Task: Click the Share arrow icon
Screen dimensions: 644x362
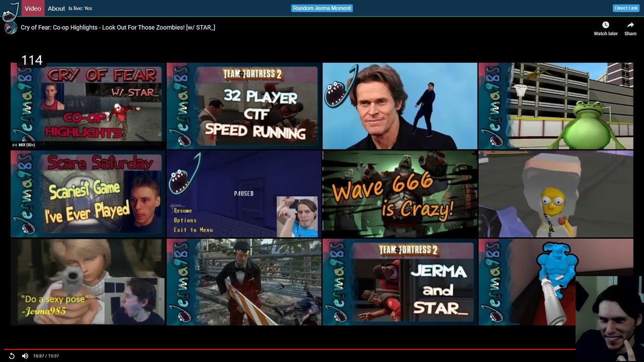Action: tap(630, 25)
